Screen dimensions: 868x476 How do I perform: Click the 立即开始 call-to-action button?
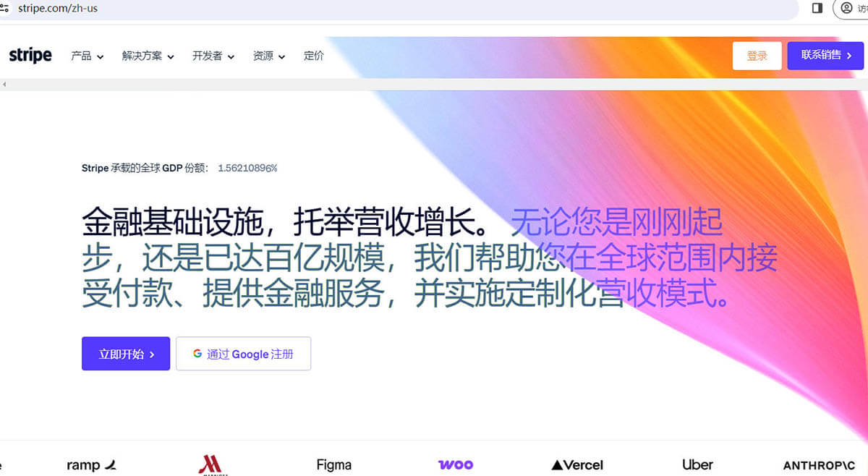[125, 354]
